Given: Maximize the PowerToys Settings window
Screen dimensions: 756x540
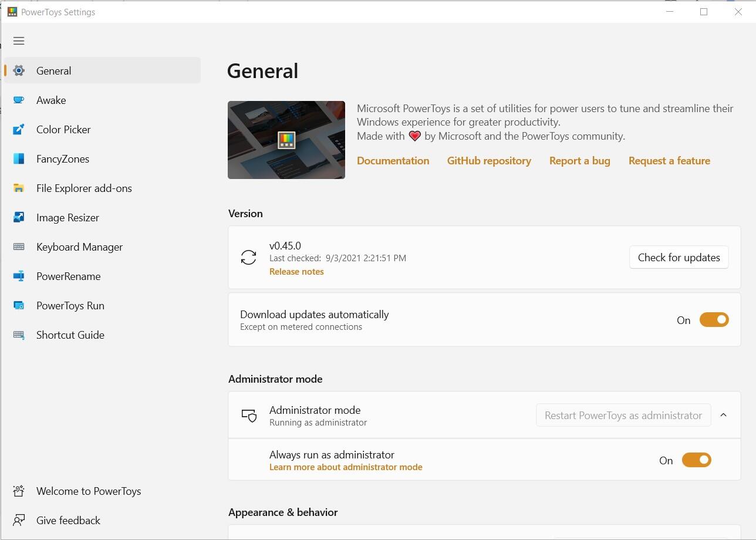Looking at the screenshot, I should pyautogui.click(x=704, y=12).
